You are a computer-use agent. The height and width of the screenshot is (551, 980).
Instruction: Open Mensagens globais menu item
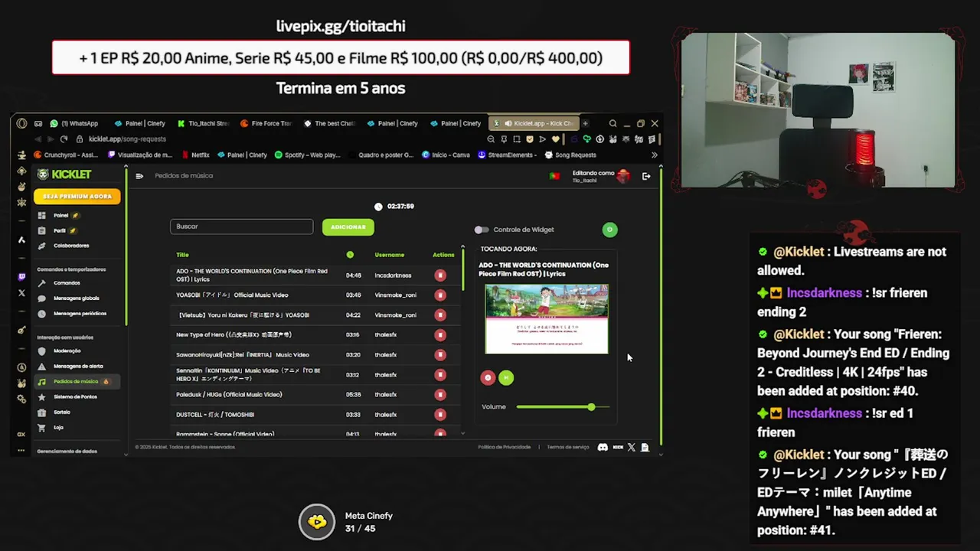tap(77, 298)
